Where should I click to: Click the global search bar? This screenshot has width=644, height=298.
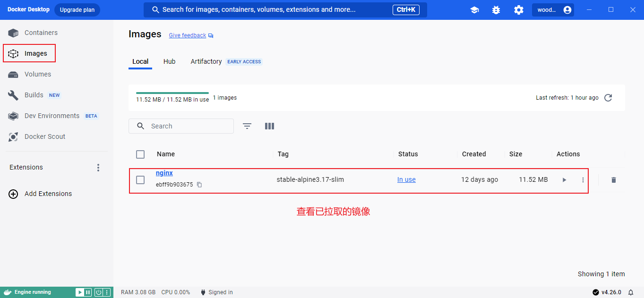(x=285, y=10)
